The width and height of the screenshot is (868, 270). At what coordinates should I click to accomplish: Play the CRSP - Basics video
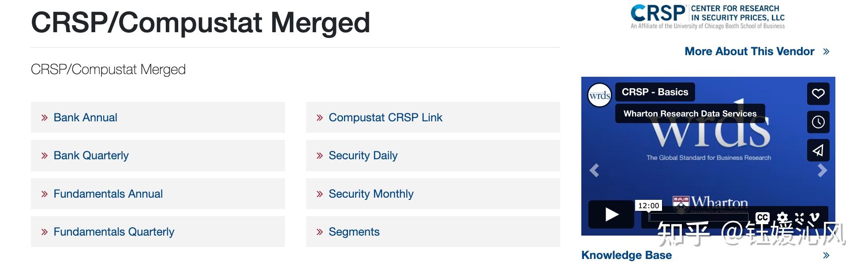[x=611, y=214]
